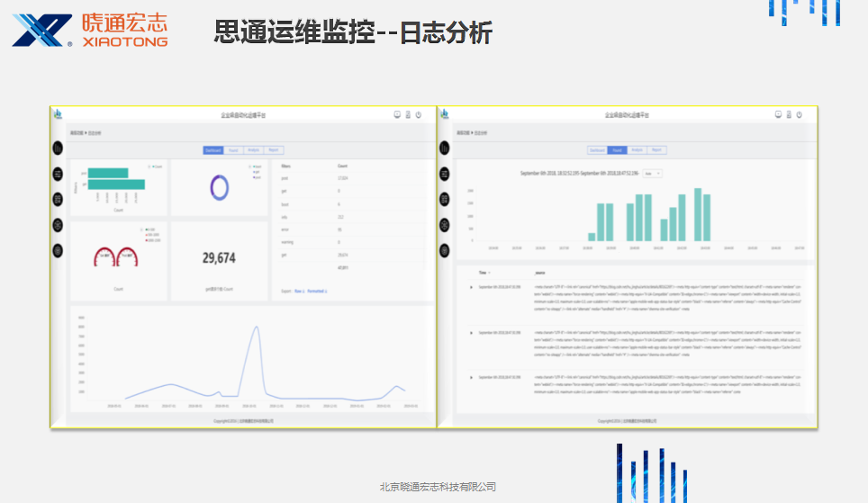Image resolution: width=868 pixels, height=503 pixels.
Task: Switch to the Analysis tab in the left dashboard
Action: tap(252, 150)
